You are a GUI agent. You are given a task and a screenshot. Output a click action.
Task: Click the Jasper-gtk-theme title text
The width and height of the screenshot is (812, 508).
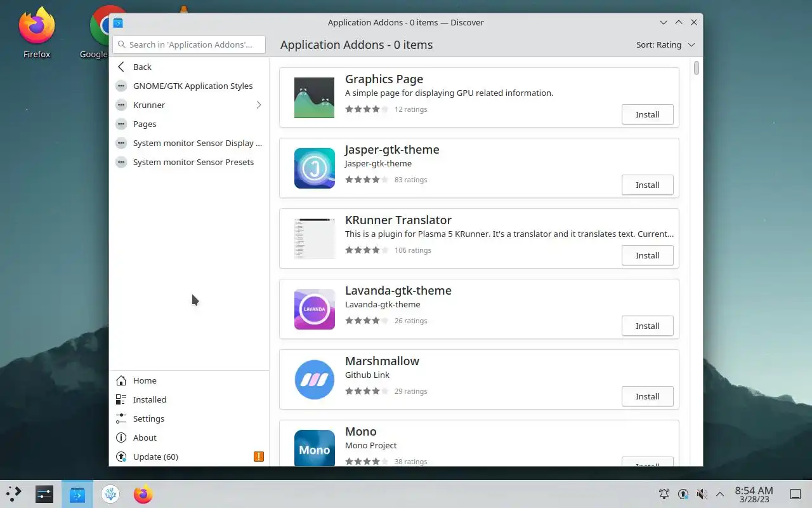click(x=392, y=150)
